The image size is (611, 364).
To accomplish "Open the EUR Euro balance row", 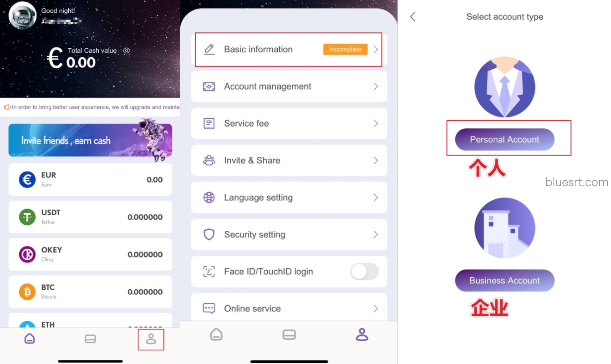I will [x=90, y=180].
